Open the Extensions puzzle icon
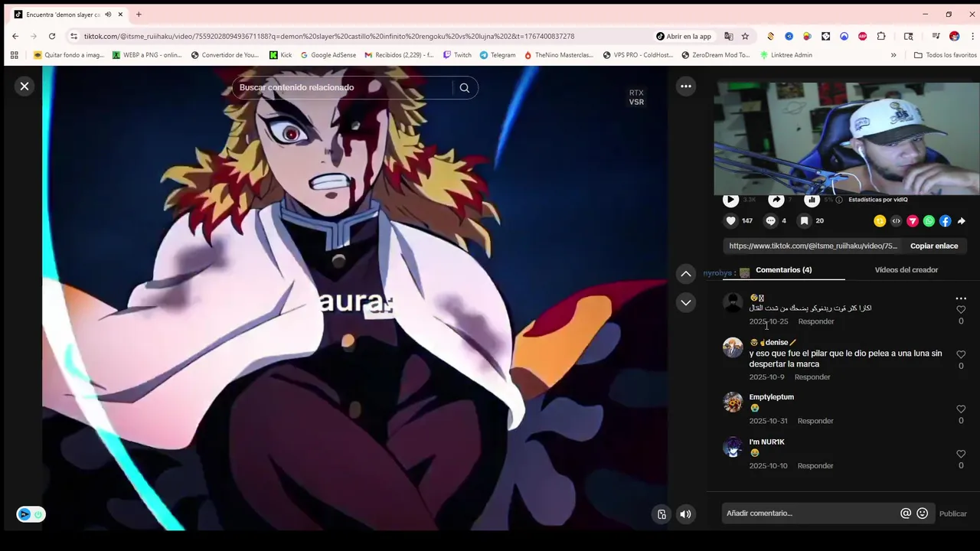This screenshot has width=980, height=551. pyautogui.click(x=881, y=36)
